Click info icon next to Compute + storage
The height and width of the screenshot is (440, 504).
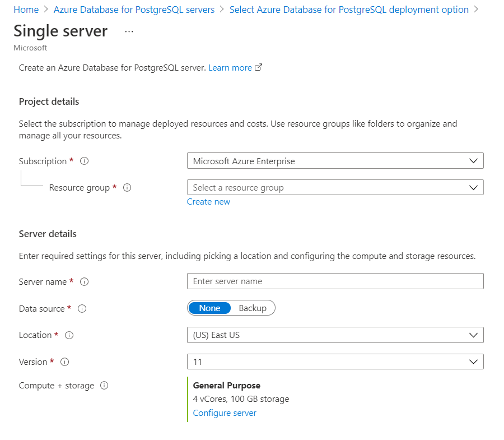(104, 386)
